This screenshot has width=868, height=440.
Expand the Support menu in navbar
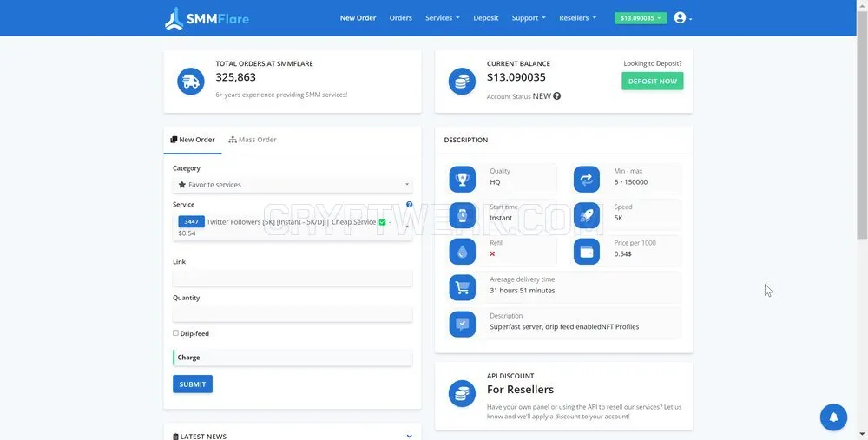point(529,18)
